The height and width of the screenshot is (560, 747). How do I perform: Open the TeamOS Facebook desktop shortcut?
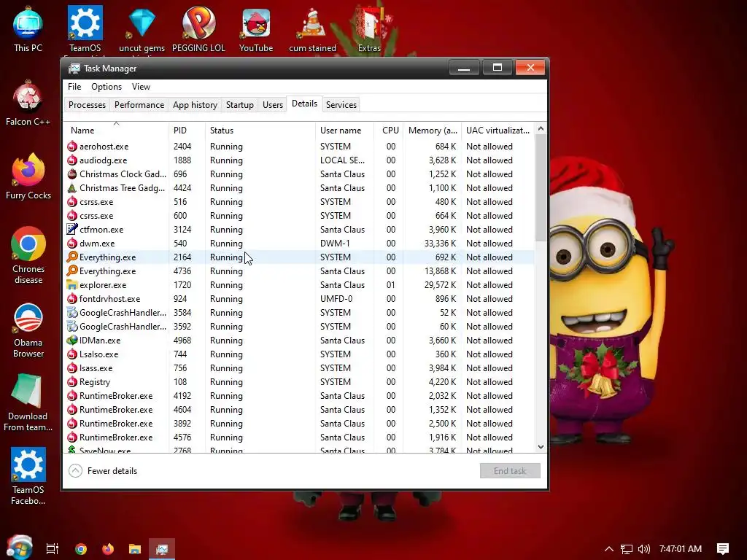pyautogui.click(x=28, y=476)
